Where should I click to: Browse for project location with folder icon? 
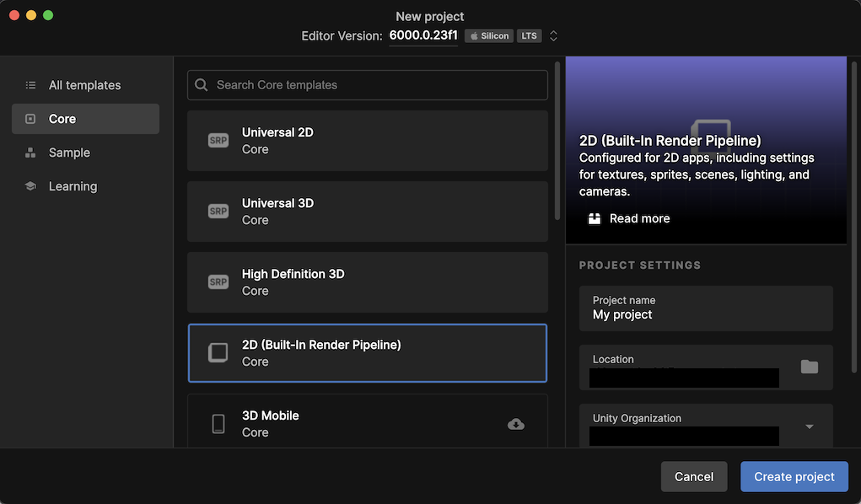(809, 367)
